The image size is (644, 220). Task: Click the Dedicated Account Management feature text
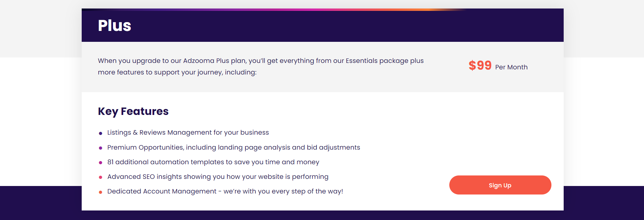(225, 191)
